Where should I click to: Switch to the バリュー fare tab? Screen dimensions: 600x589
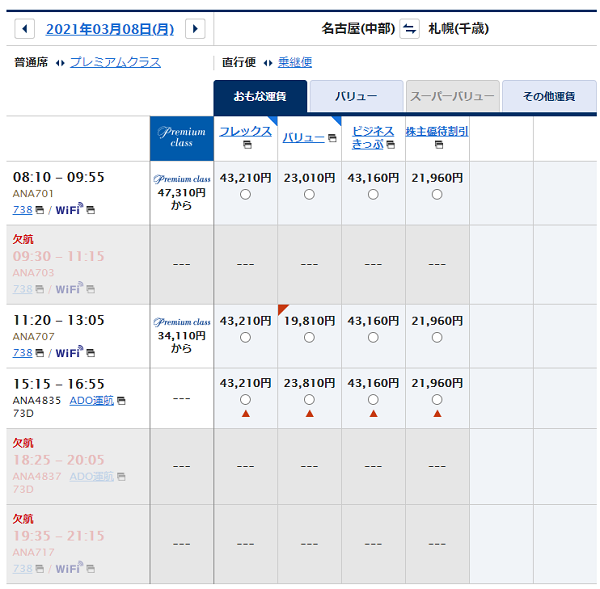pos(356,96)
